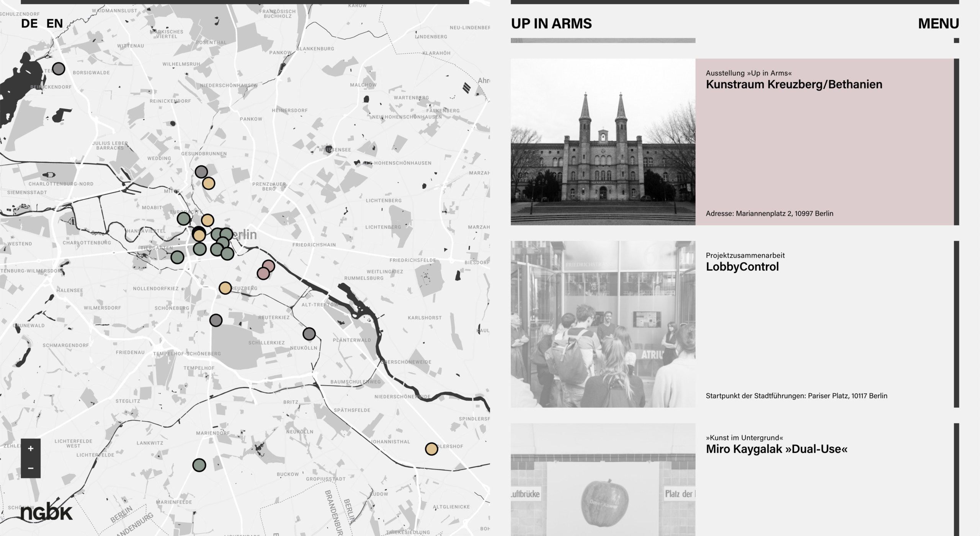This screenshot has height=536, width=980.
Task: Zoom in on the map with plus button
Action: tap(31, 448)
